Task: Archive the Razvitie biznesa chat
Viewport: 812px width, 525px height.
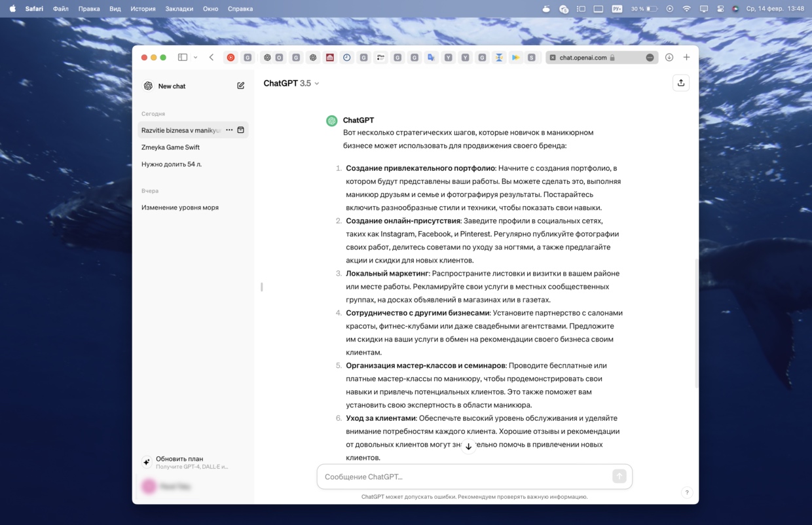Action: click(240, 130)
